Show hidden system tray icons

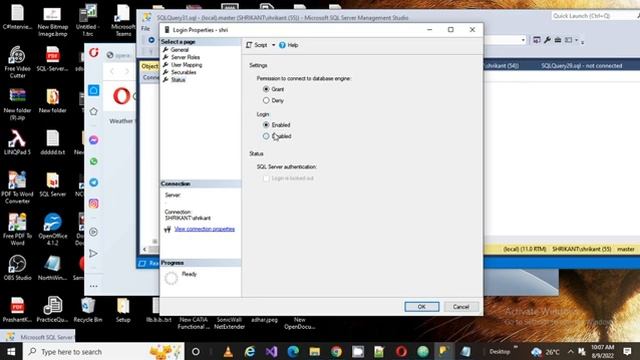click(570, 352)
